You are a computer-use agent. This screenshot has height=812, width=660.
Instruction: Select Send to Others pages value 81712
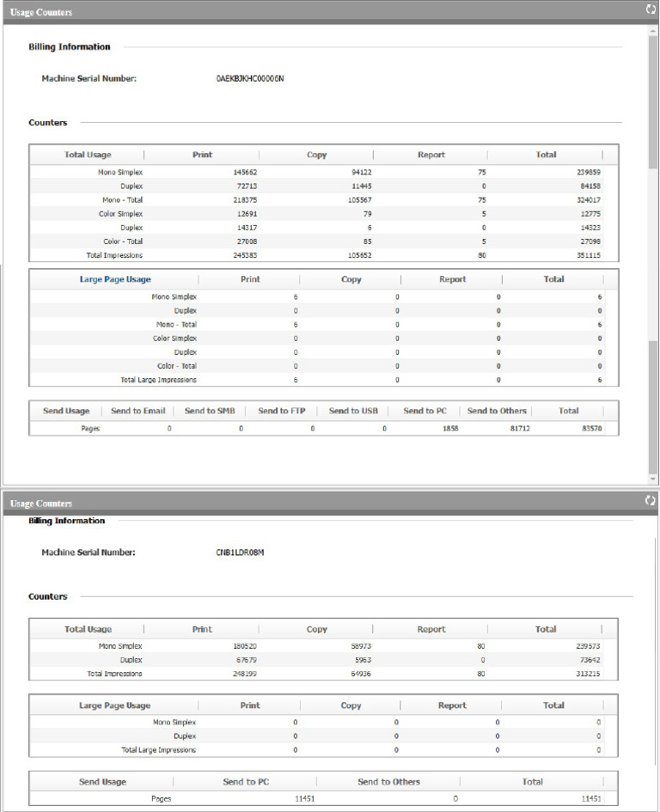520,429
